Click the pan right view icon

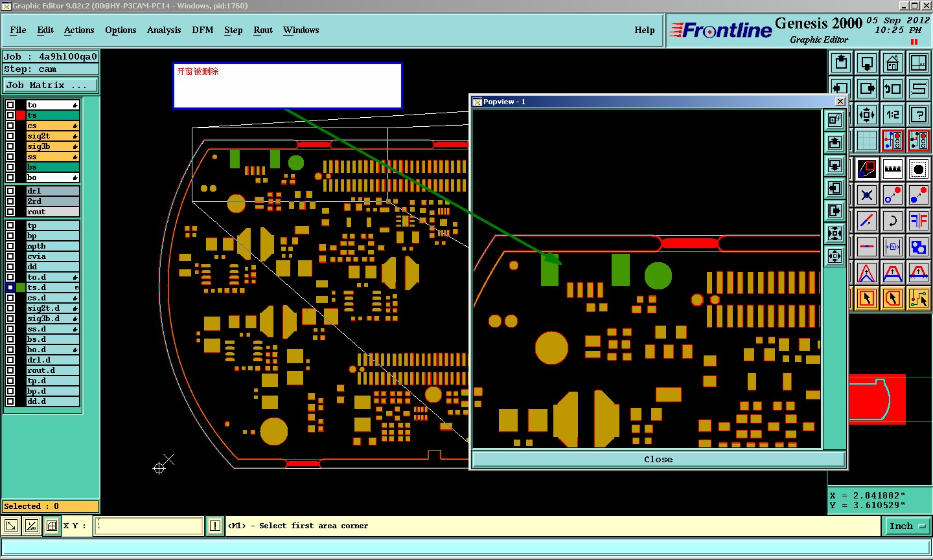click(x=867, y=89)
